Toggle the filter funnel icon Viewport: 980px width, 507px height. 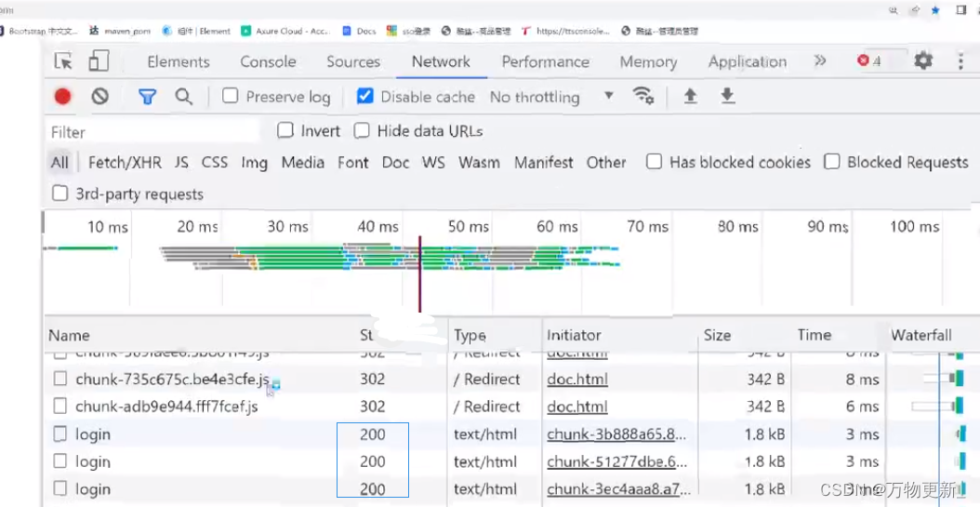pyautogui.click(x=147, y=96)
